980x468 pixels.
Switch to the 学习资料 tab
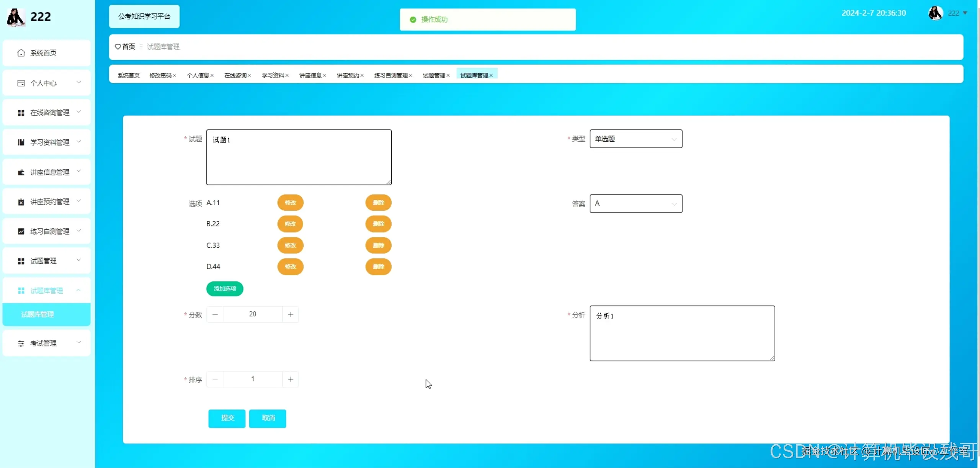tap(273, 75)
